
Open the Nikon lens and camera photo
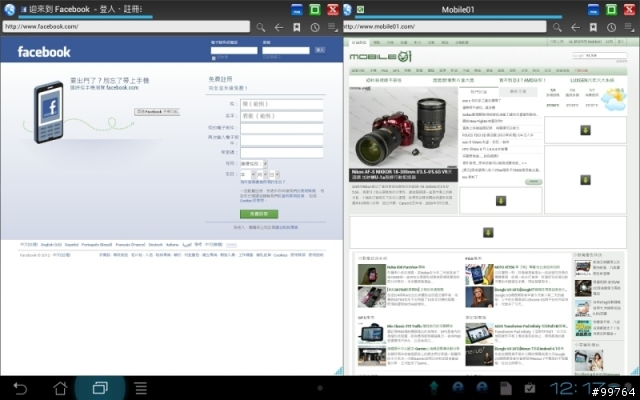pos(403,127)
